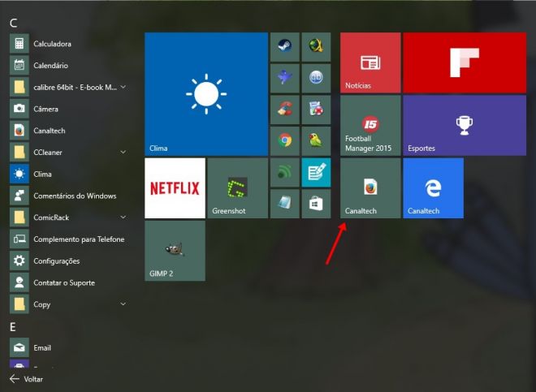Open Calendário in the app list
This screenshot has width=536, height=392.
click(x=68, y=65)
